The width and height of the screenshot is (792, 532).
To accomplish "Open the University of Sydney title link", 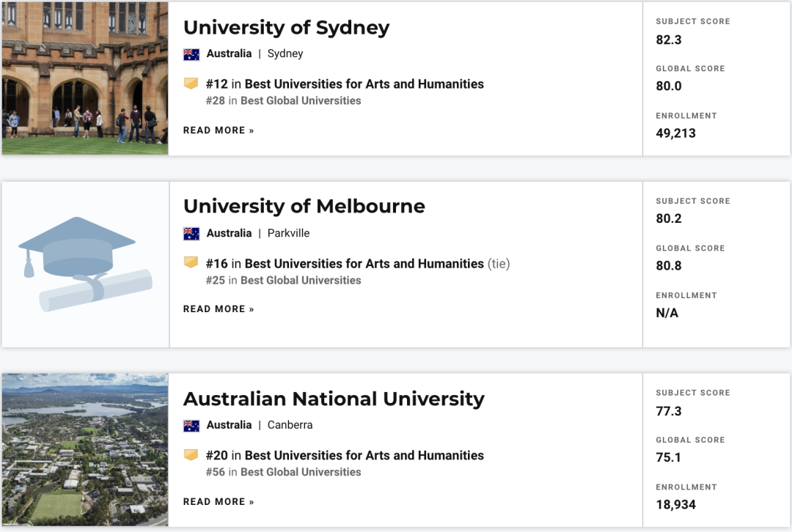I will tap(287, 27).
